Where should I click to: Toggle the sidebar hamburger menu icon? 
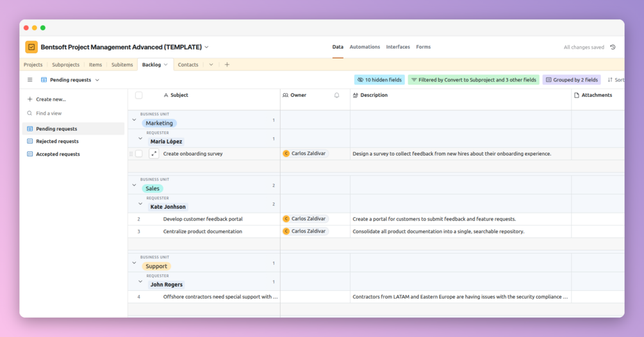(x=29, y=79)
